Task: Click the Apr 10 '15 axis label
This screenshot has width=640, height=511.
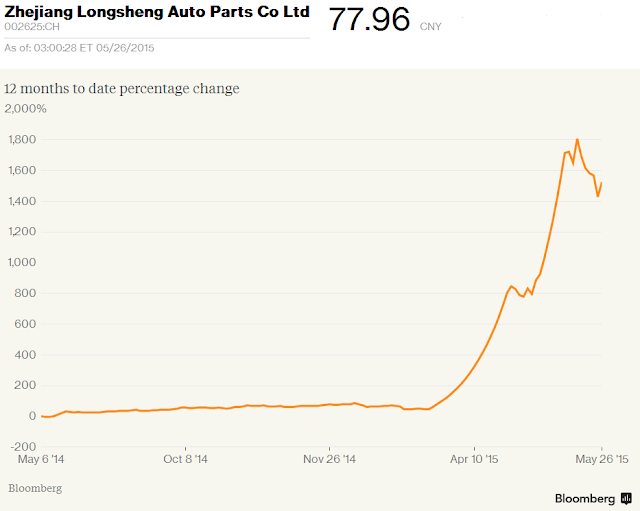Action: click(474, 459)
